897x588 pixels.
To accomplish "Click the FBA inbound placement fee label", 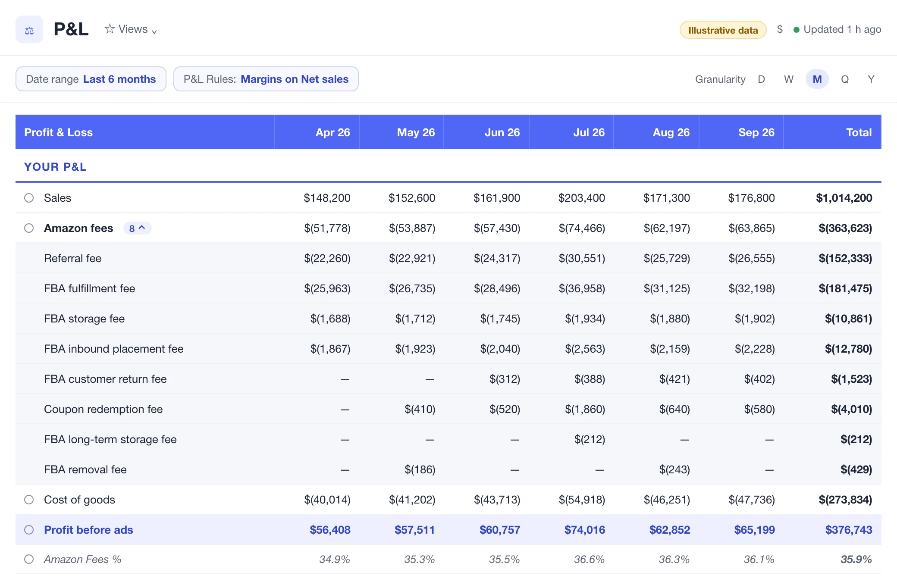I will coord(113,349).
